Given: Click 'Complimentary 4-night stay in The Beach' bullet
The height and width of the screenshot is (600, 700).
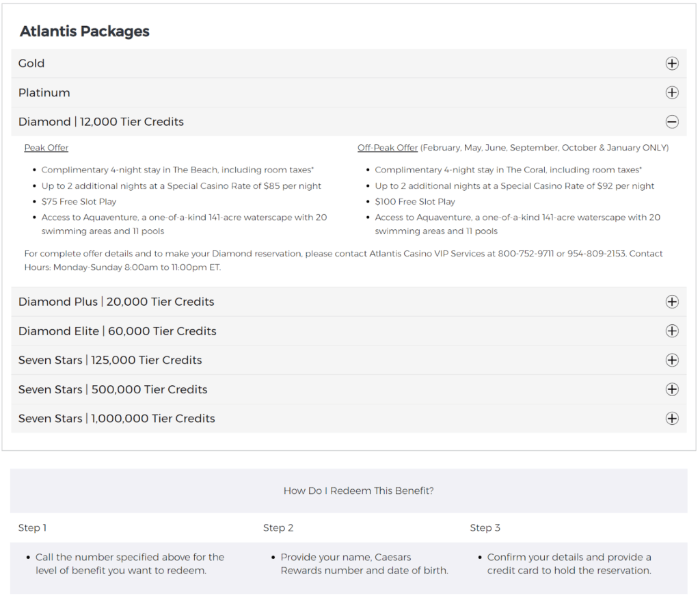Looking at the screenshot, I should coord(177,170).
